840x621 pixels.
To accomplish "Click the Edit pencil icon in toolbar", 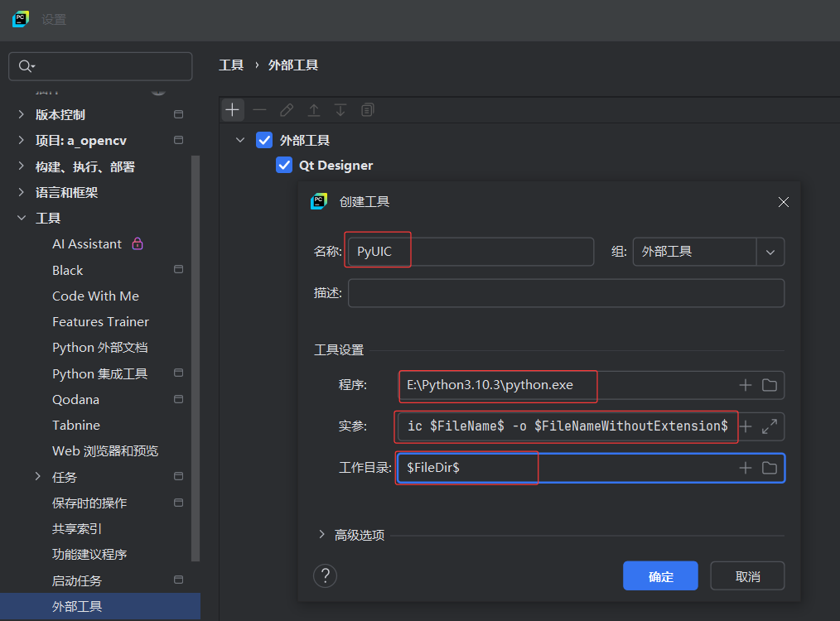I will (287, 110).
